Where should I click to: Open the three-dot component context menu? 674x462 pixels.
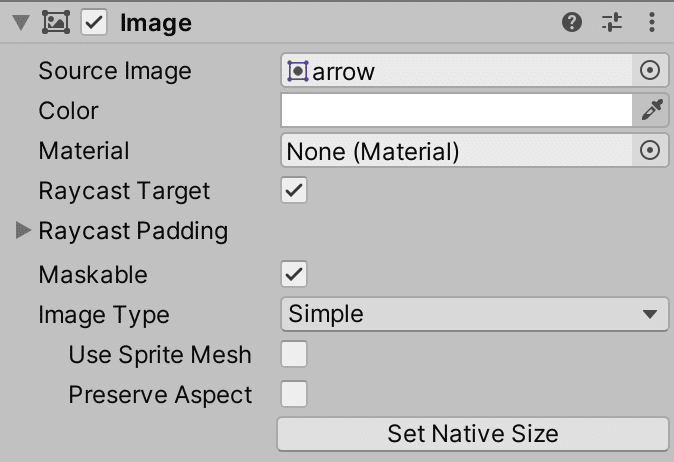[652, 22]
